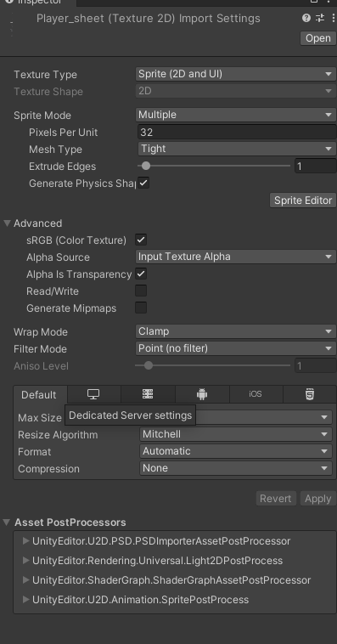Click the Pixels Per Unit label
337x644 pixels.
click(63, 133)
